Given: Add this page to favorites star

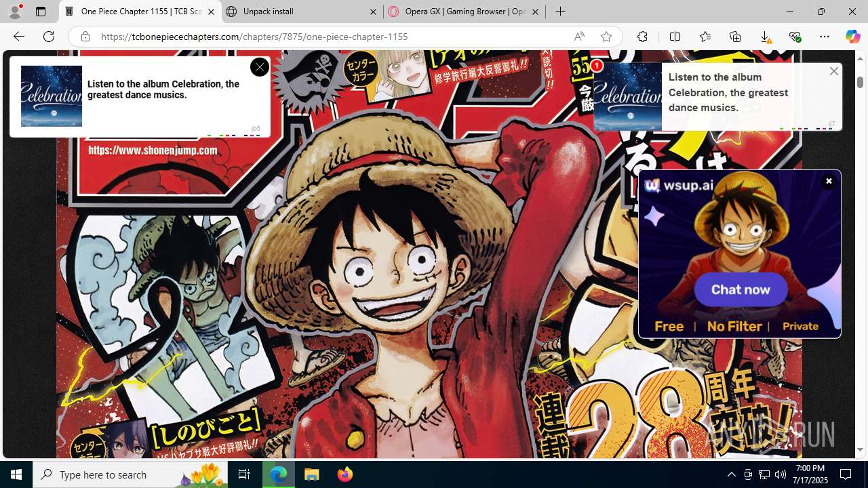Looking at the screenshot, I should 606,37.
